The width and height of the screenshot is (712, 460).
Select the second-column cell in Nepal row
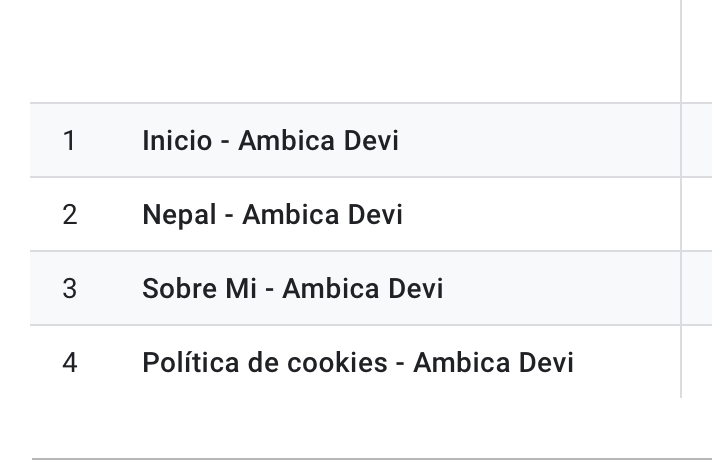click(697, 214)
